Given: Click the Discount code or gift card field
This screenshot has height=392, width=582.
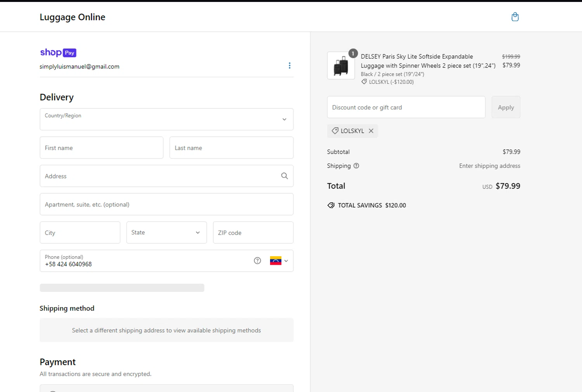Looking at the screenshot, I should 406,107.
